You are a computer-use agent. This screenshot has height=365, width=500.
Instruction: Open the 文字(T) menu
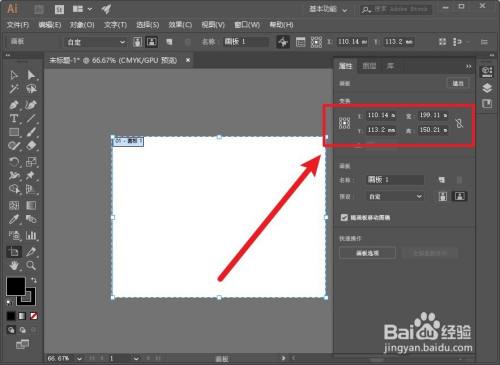(x=115, y=25)
